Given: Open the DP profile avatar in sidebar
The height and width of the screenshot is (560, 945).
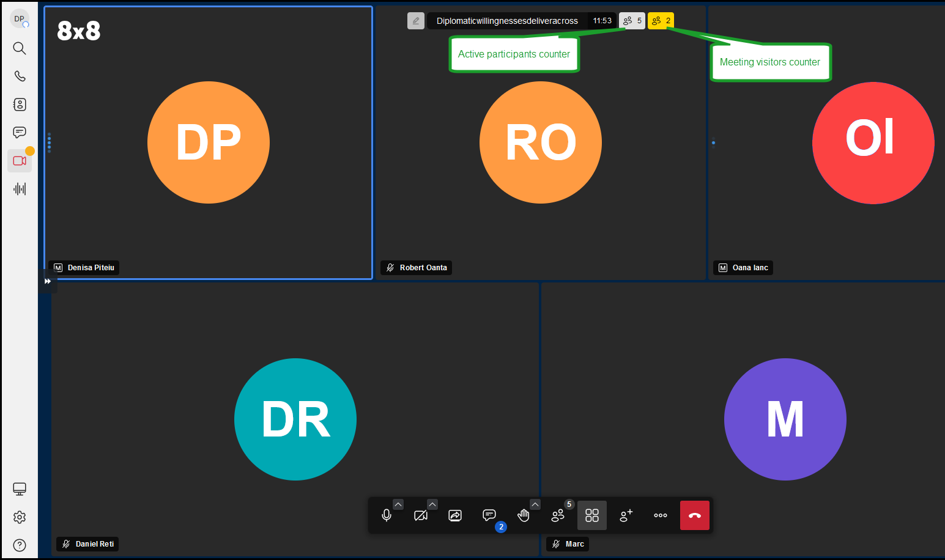Looking at the screenshot, I should click(20, 19).
